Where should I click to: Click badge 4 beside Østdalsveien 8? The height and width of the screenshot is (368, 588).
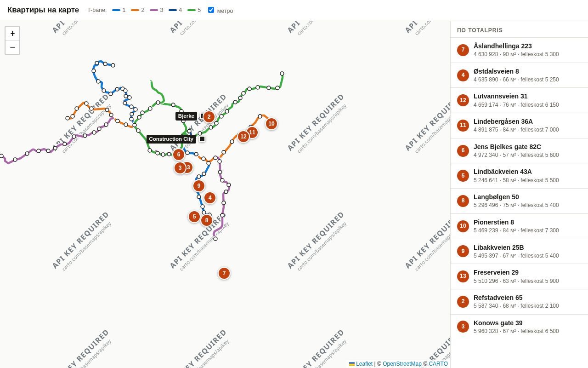pos(463,75)
